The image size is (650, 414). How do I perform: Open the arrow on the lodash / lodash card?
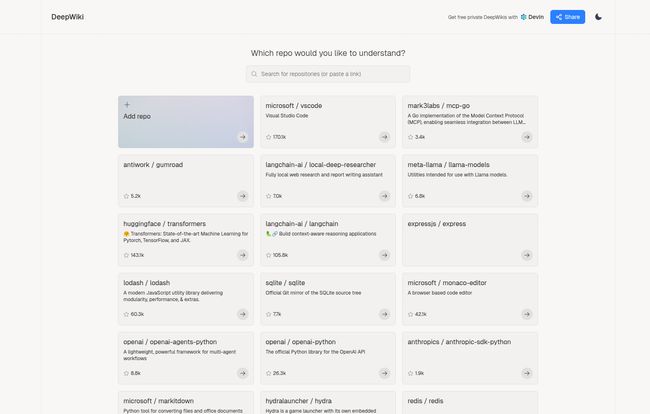pyautogui.click(x=243, y=314)
